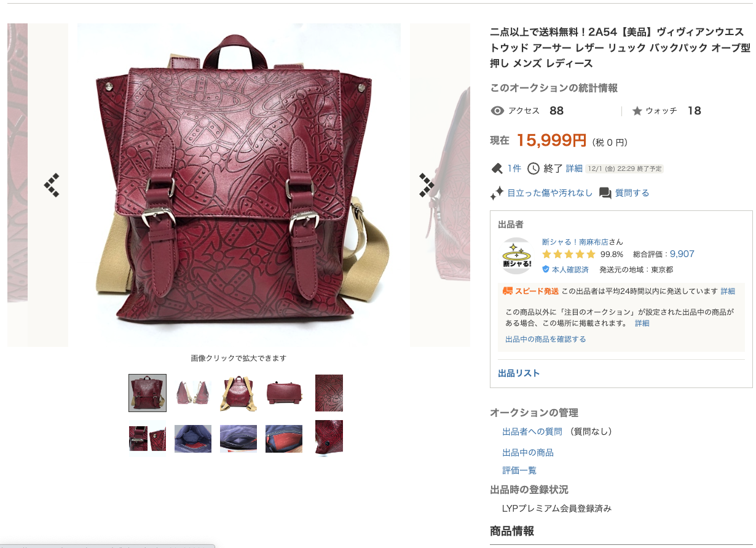Select the blue interior lining thumbnail
The height and width of the screenshot is (548, 756).
(193, 439)
